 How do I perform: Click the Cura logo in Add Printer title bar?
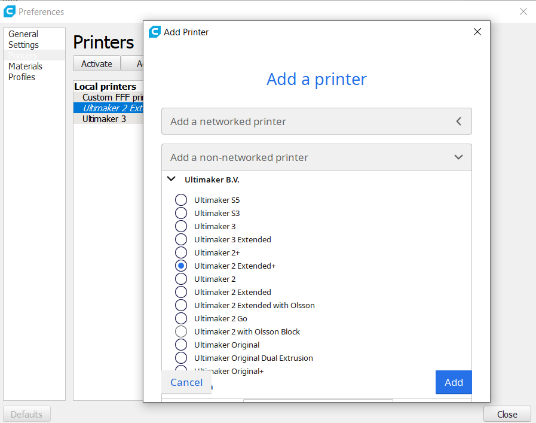coord(155,32)
